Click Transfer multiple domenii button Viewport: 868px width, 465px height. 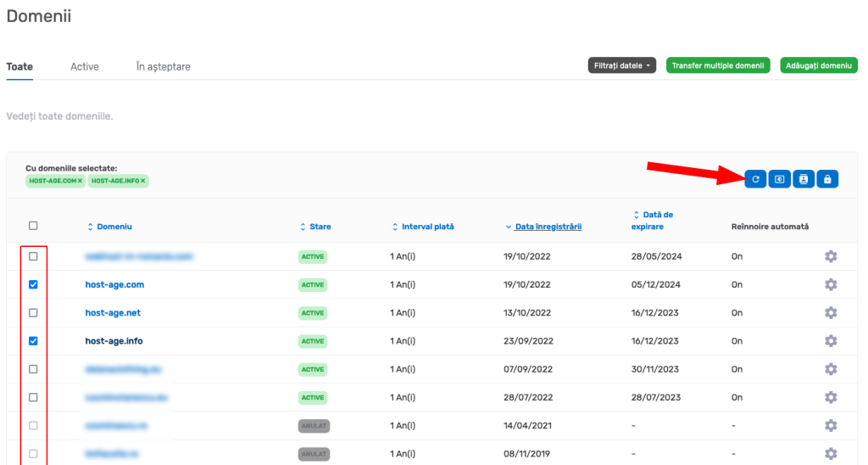pos(718,65)
